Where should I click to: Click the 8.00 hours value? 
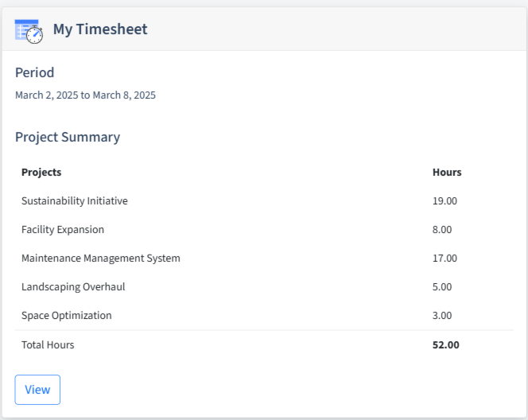tap(442, 229)
